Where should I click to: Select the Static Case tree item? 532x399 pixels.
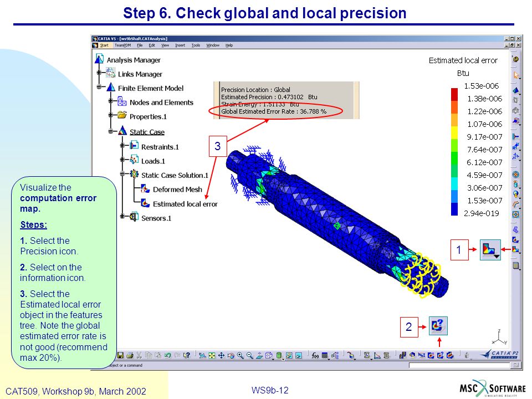pos(147,132)
